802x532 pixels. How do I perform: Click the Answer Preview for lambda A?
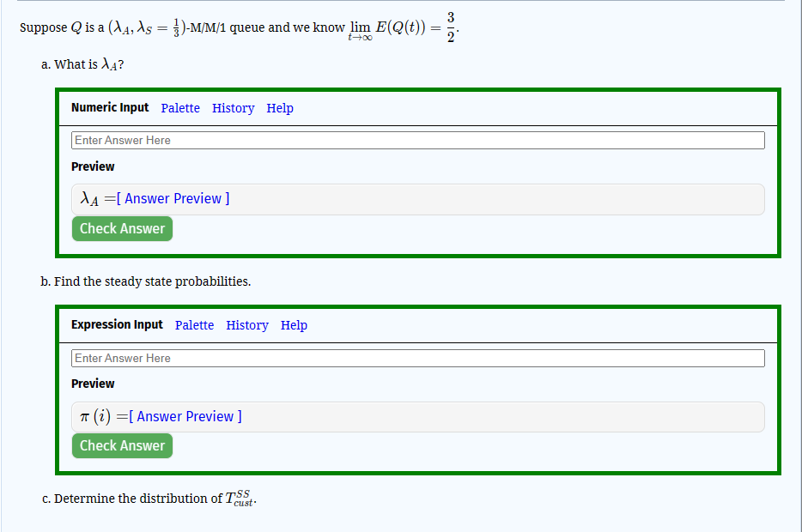(x=173, y=198)
